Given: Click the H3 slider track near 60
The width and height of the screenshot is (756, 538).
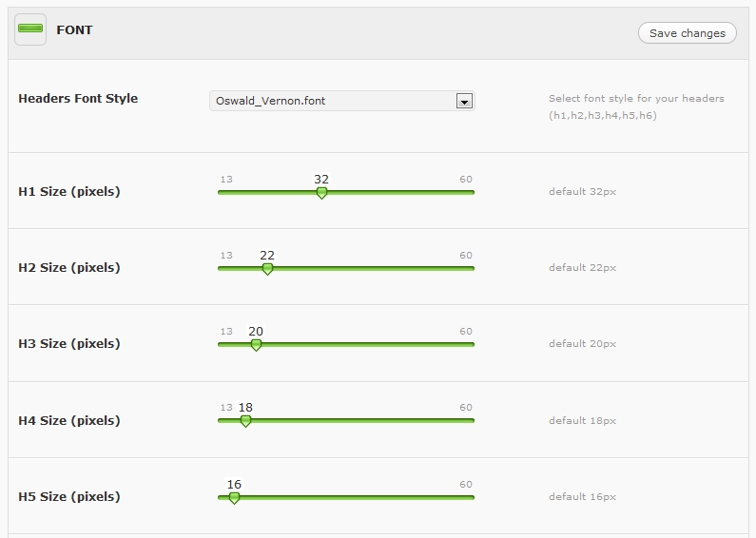Looking at the screenshot, I should pos(466,344).
